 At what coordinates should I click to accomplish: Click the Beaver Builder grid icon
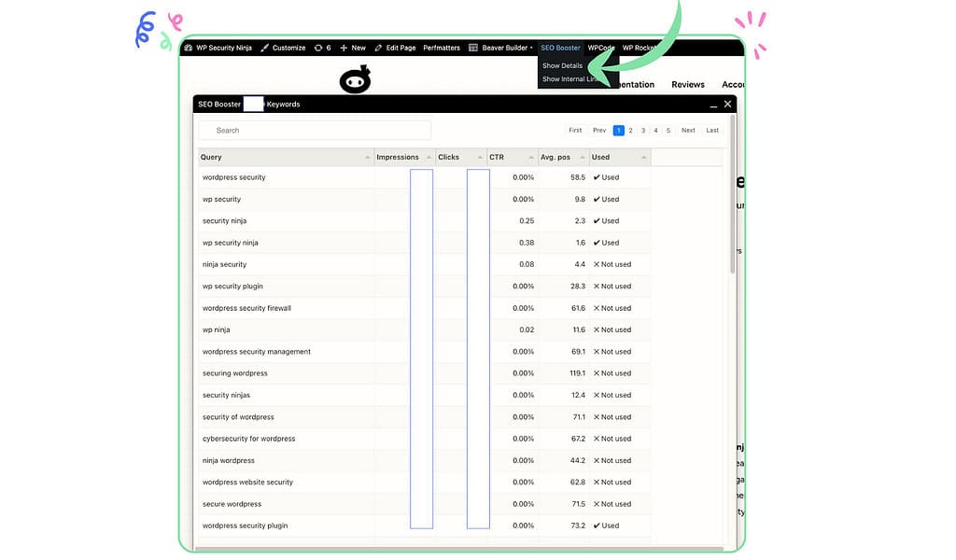coord(472,48)
